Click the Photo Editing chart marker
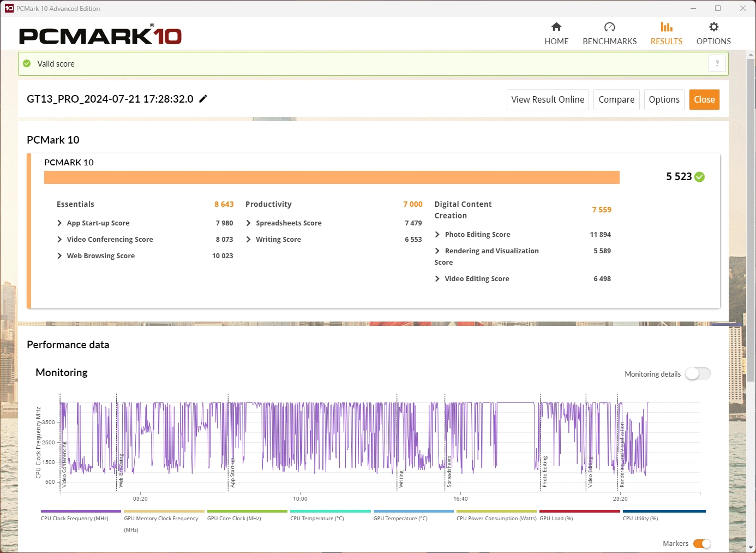The height and width of the screenshot is (553, 756). coord(544,472)
